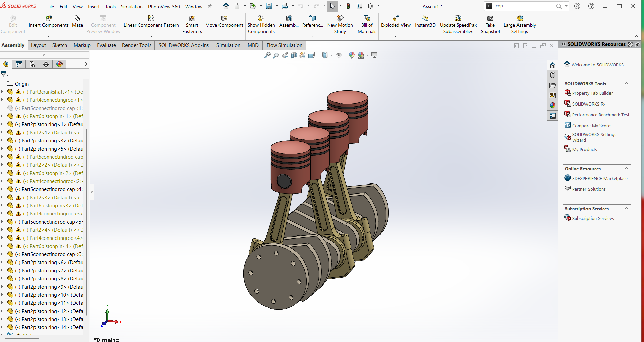Toggle Show Hidden Components
This screenshot has height=342, width=644.
[261, 24]
